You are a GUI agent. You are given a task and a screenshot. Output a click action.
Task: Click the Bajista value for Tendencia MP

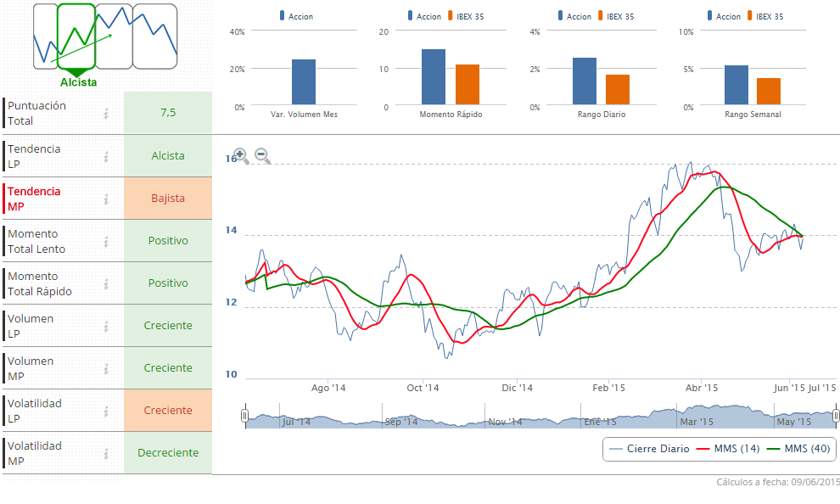coord(168,199)
